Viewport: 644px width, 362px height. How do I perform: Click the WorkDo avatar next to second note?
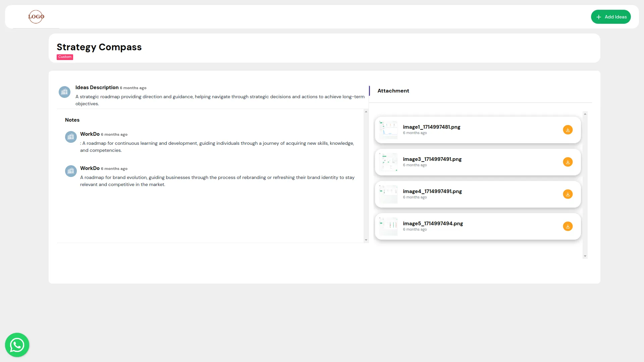click(x=71, y=171)
